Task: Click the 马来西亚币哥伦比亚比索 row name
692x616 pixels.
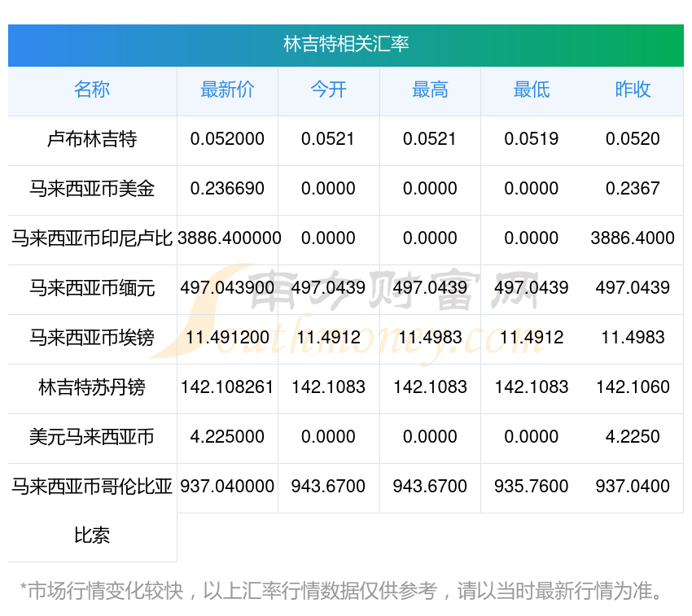Action: (92, 511)
